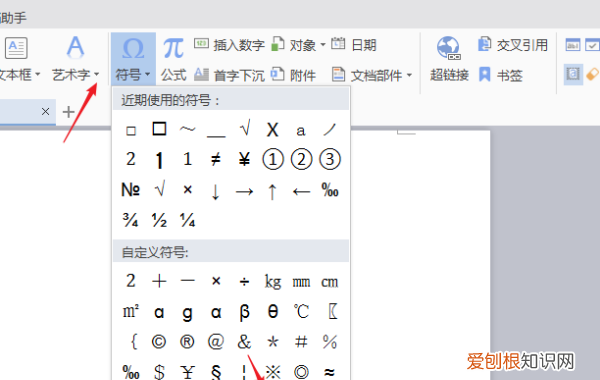Viewport: 600px width, 380px height.
Task: Insert the circled number ② symbol
Action: [x=301, y=159]
